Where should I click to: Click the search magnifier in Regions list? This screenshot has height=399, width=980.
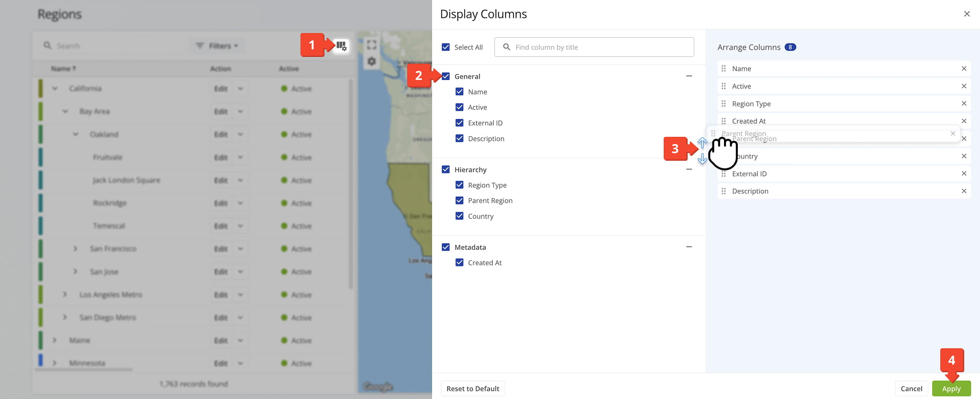(47, 45)
